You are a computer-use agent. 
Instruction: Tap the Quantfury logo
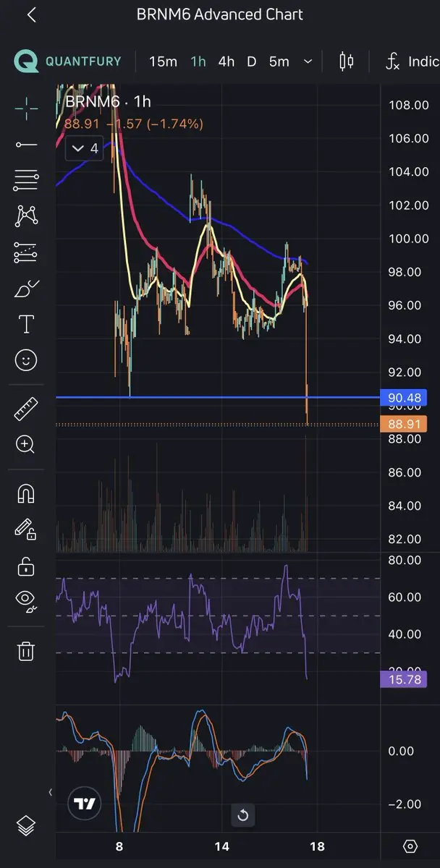coord(68,61)
